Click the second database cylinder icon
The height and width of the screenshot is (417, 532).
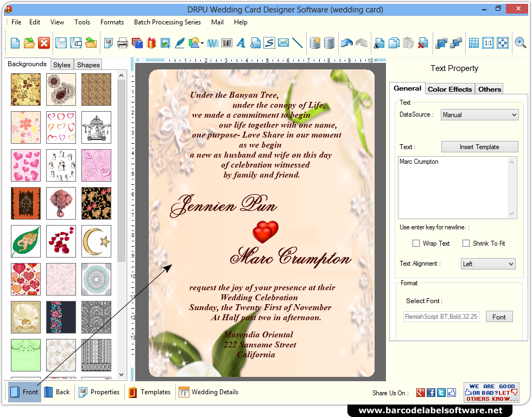(329, 43)
